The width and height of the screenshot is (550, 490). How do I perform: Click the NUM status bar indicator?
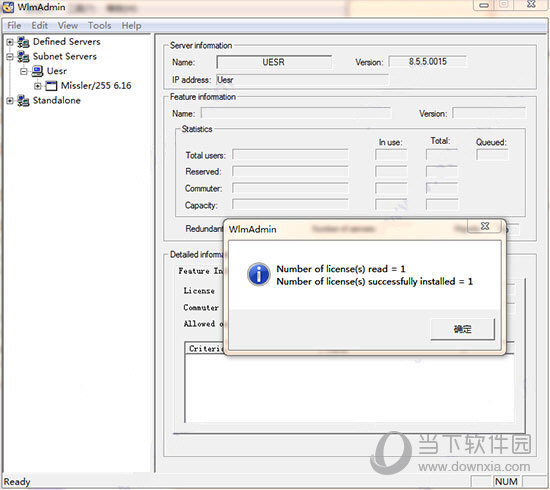pos(506,482)
